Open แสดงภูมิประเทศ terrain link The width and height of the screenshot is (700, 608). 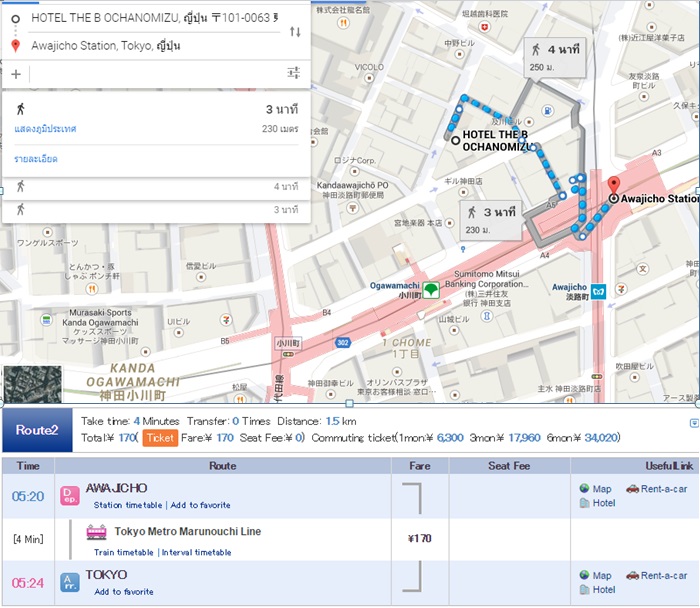[x=45, y=129]
